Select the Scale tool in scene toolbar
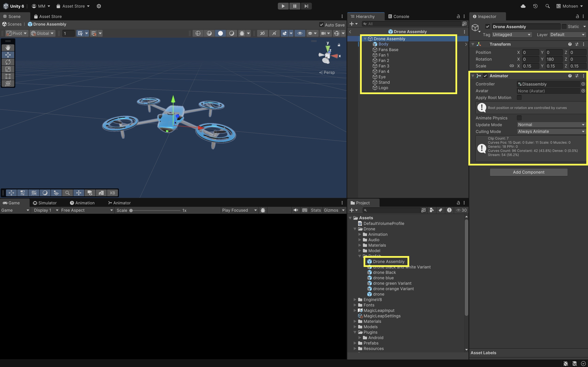This screenshot has height=367, width=588. [x=8, y=69]
